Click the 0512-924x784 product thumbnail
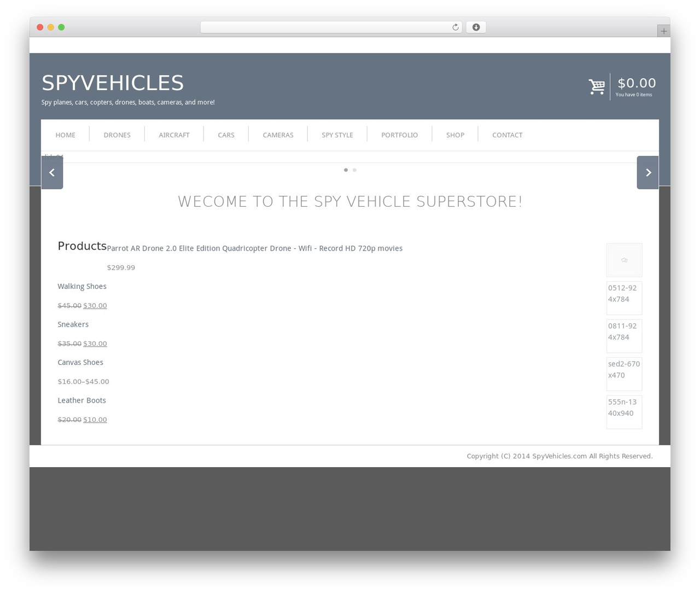The height and width of the screenshot is (593, 700). pyautogui.click(x=624, y=298)
